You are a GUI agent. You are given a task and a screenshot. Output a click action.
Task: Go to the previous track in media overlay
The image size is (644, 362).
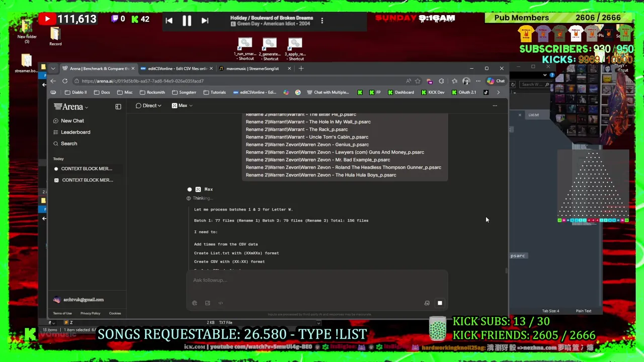(169, 21)
